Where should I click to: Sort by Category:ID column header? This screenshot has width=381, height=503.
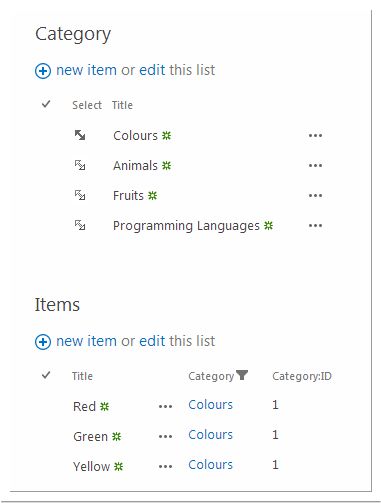click(x=302, y=376)
